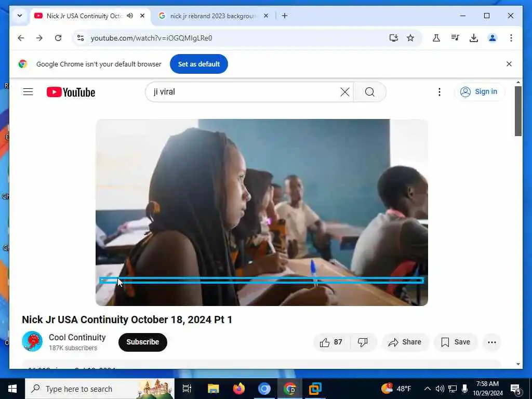532x399 pixels.
Task: Open Chrome downloads icon
Action: [474, 38]
